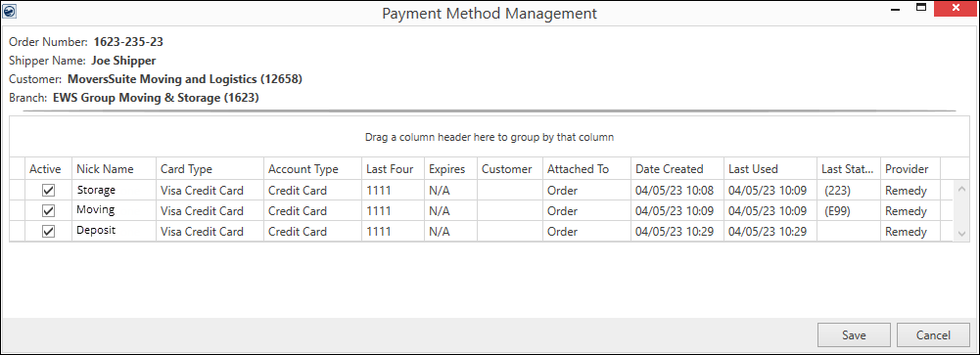Image resolution: width=980 pixels, height=355 pixels.
Task: Click Credit Card account type in Storage row
Action: [298, 191]
